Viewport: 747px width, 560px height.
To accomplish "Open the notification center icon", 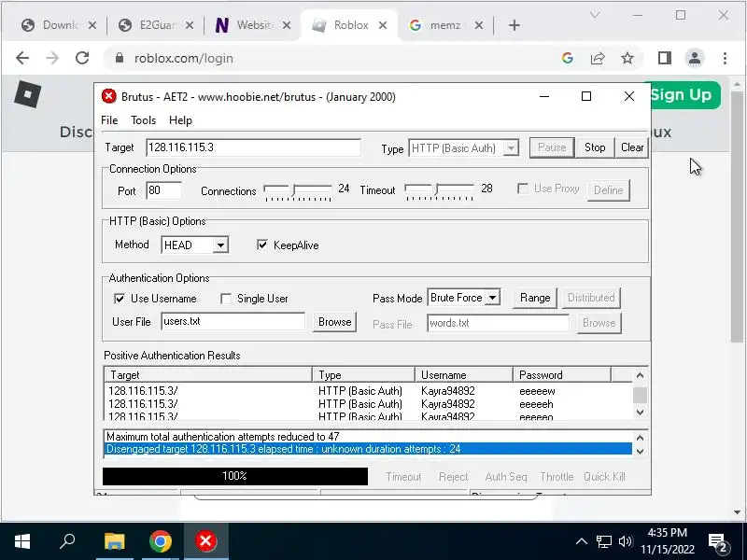I will click(718, 542).
